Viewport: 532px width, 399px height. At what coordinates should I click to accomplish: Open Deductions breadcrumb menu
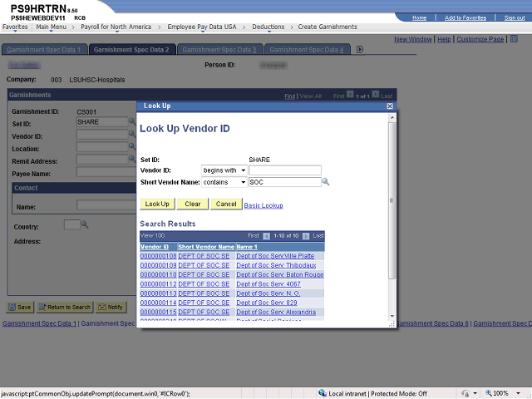point(268,27)
